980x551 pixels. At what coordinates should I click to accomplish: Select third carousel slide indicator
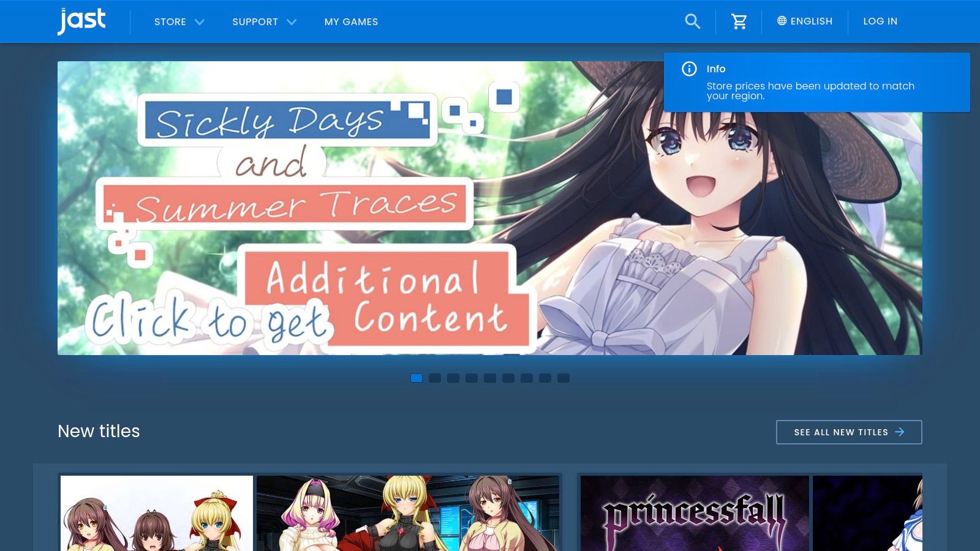pos(453,378)
